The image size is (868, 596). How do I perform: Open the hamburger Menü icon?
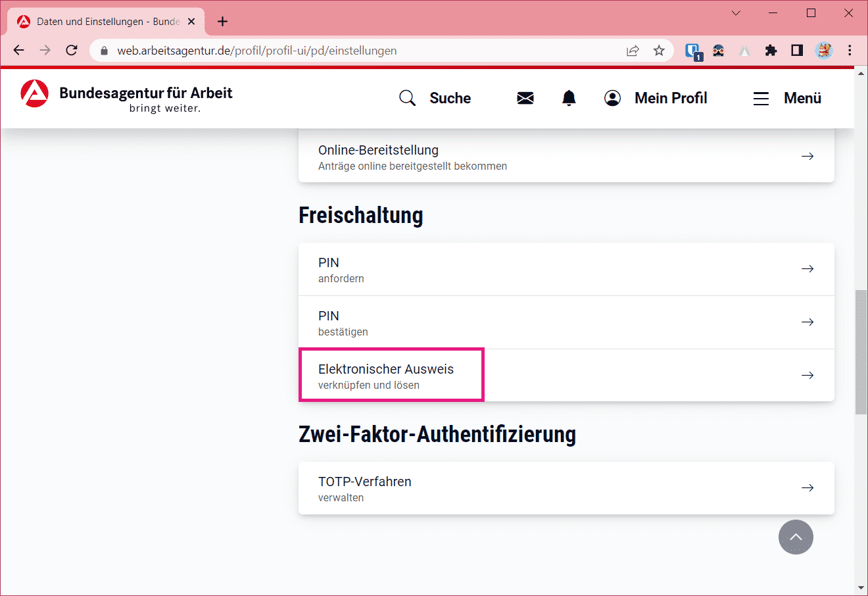click(x=761, y=98)
